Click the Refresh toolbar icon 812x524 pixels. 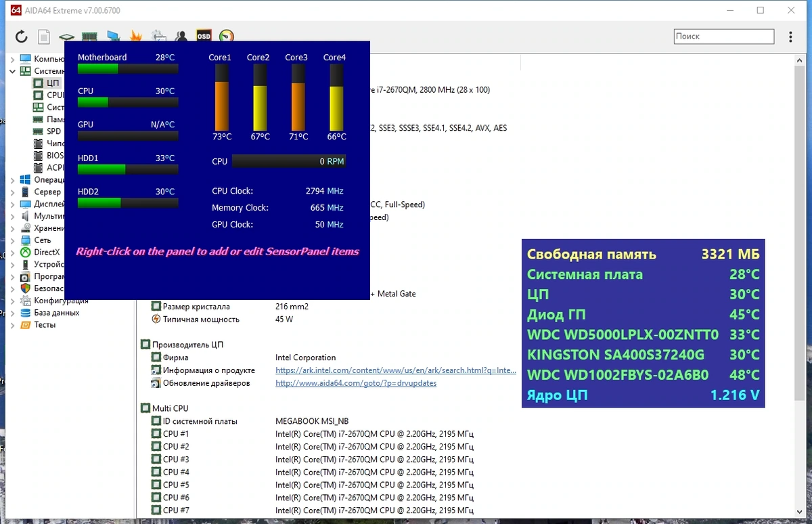point(22,37)
